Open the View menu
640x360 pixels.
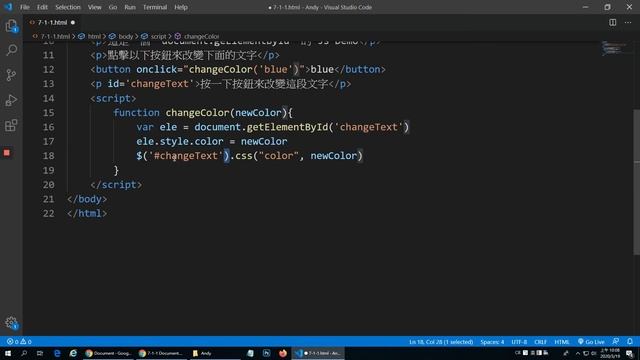coord(94,7)
